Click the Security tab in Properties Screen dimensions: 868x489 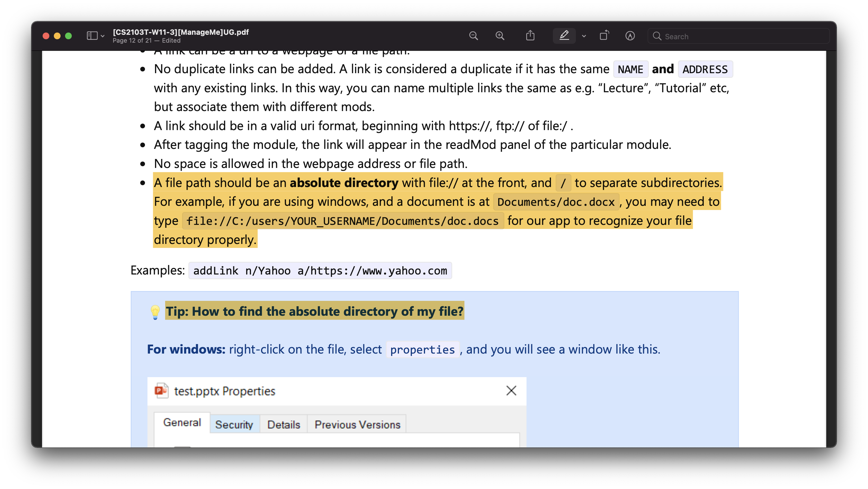(235, 425)
